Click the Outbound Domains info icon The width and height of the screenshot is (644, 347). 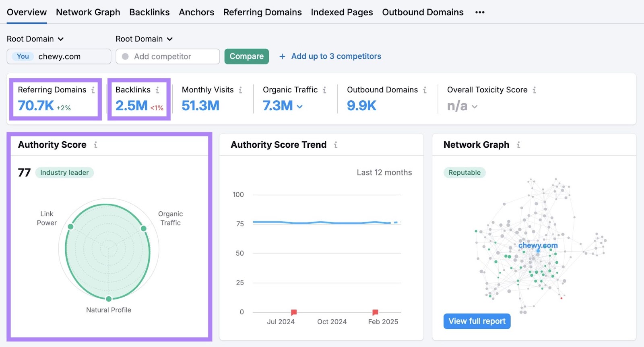[x=425, y=90]
